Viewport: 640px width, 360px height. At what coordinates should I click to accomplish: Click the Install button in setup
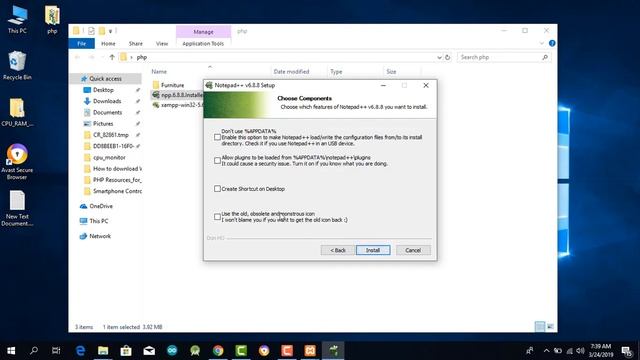click(373, 250)
